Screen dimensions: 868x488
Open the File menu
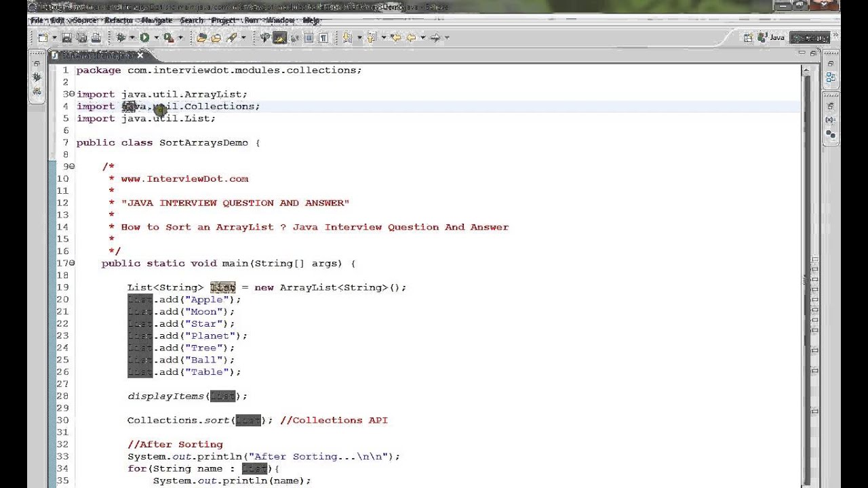click(37, 20)
